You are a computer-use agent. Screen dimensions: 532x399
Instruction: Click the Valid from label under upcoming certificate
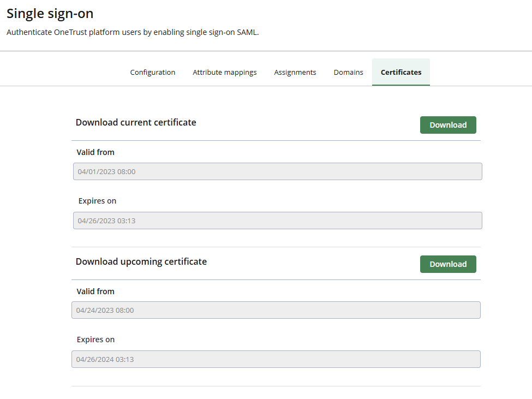click(x=95, y=291)
